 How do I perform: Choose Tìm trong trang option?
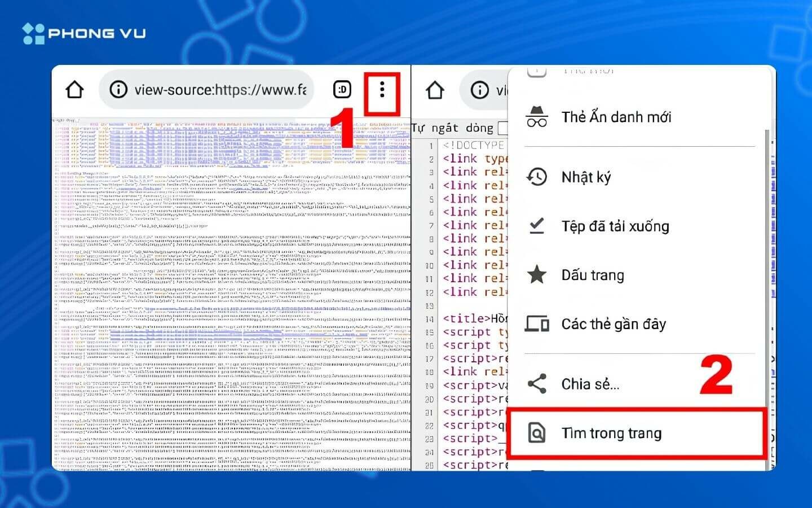(x=636, y=433)
